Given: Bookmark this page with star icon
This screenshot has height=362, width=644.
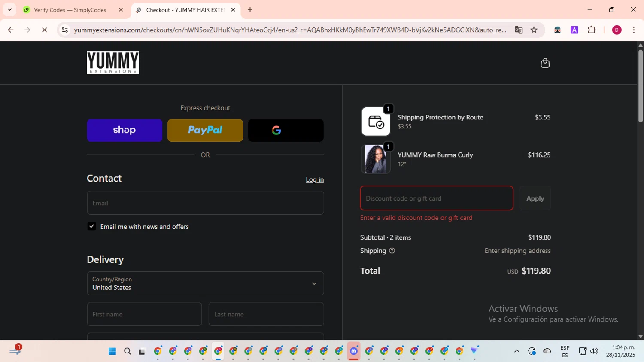Looking at the screenshot, I should point(534,30).
